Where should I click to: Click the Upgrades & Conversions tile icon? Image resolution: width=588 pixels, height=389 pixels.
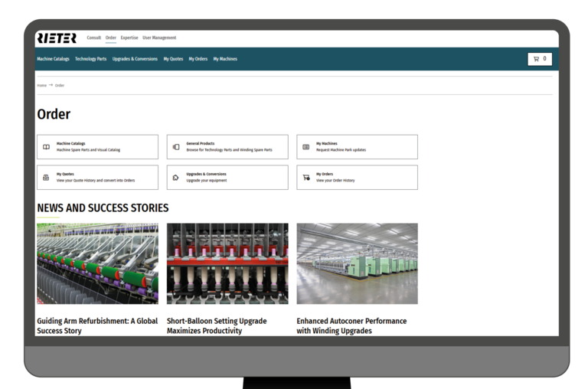click(x=176, y=178)
